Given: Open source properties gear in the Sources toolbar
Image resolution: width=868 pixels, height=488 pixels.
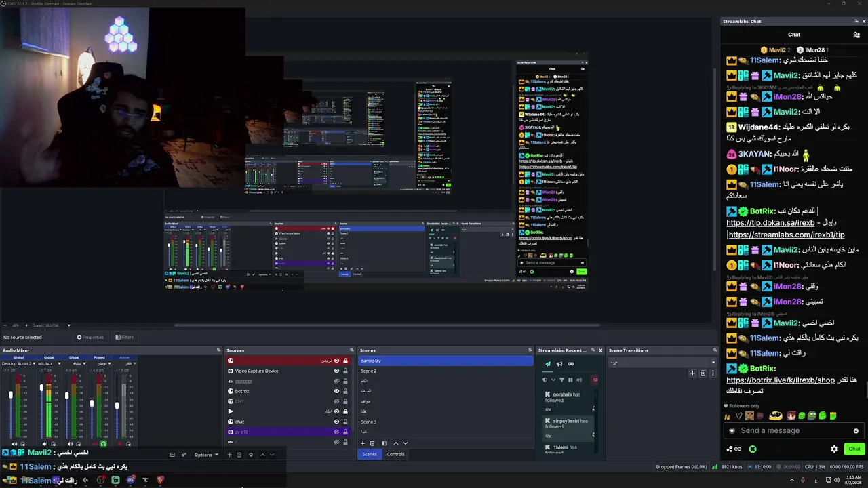Looking at the screenshot, I should click(x=251, y=455).
